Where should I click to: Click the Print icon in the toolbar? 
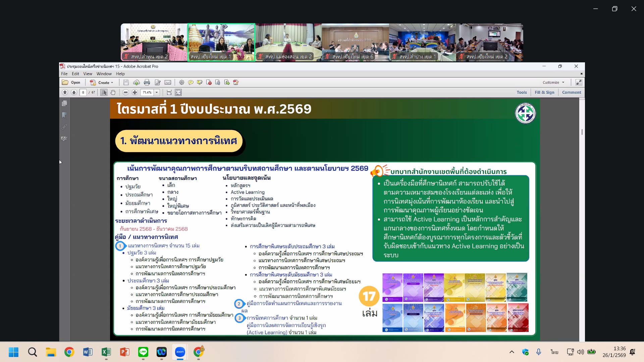pyautogui.click(x=147, y=82)
